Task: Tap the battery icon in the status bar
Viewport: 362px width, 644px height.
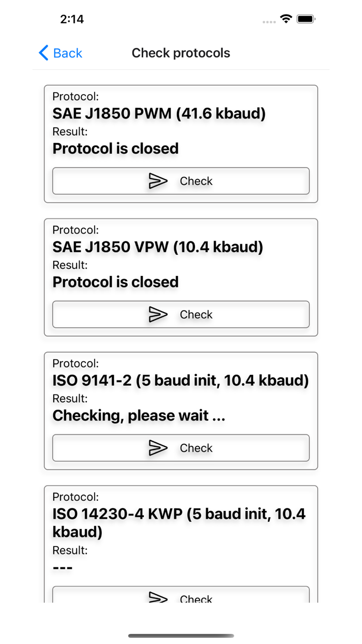Action: (x=306, y=18)
